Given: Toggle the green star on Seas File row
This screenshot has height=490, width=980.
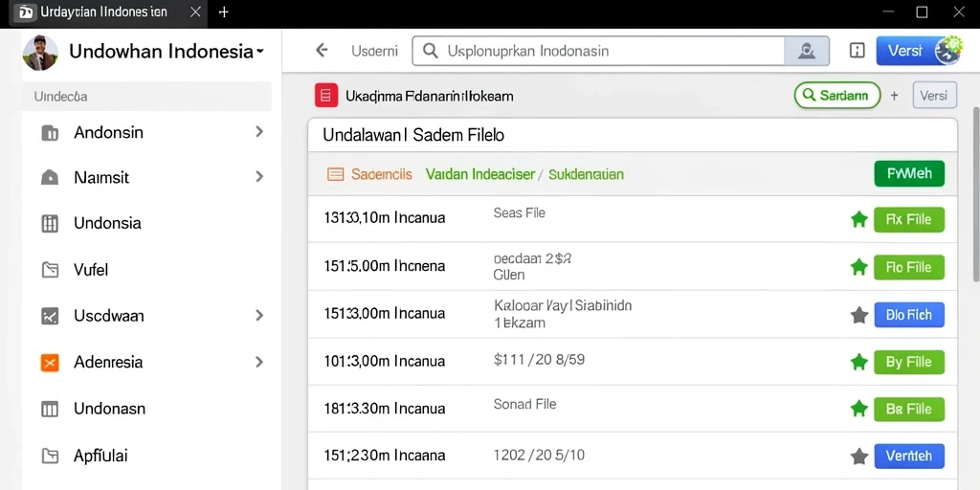Looking at the screenshot, I should pyautogui.click(x=859, y=219).
